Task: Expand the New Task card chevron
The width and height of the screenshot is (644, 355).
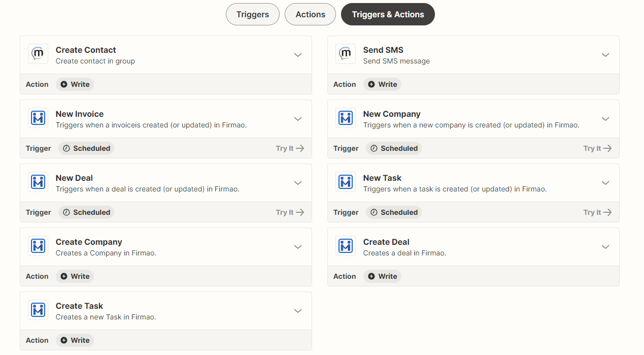Action: pyautogui.click(x=605, y=183)
